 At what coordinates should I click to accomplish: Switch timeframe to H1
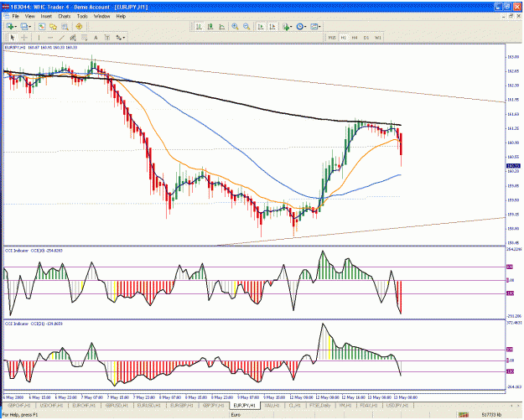343,38
